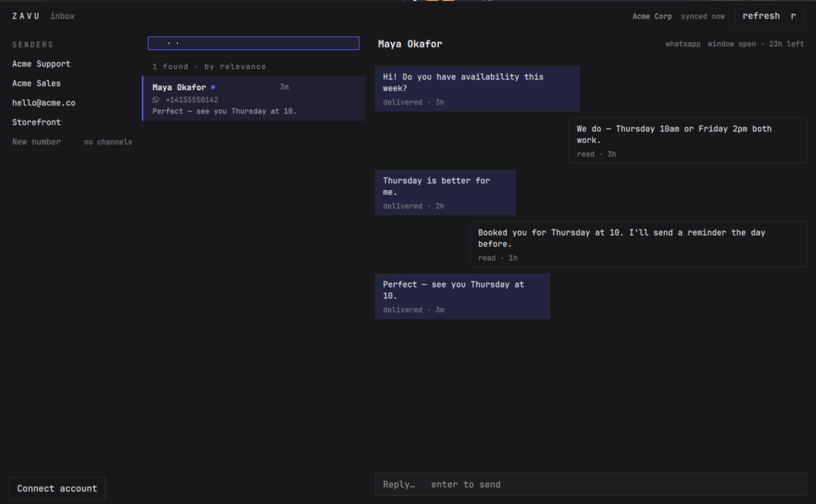Click the WhatsApp icon beside Maya's number

tap(156, 100)
